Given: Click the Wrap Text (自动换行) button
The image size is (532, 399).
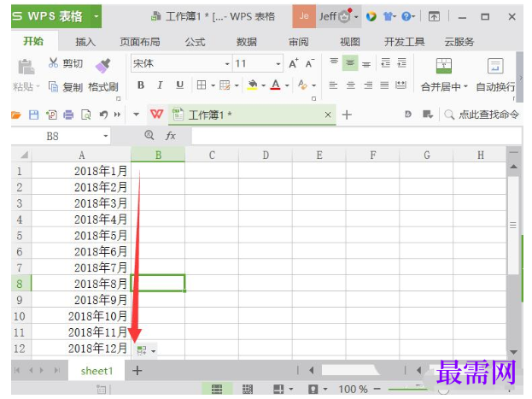Looking at the screenshot, I should [495, 75].
